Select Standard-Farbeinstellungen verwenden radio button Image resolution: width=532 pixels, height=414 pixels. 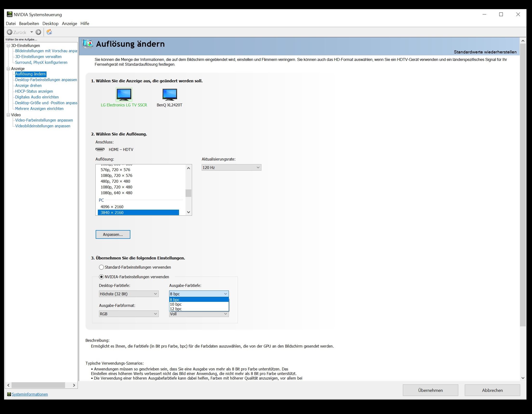pos(101,267)
